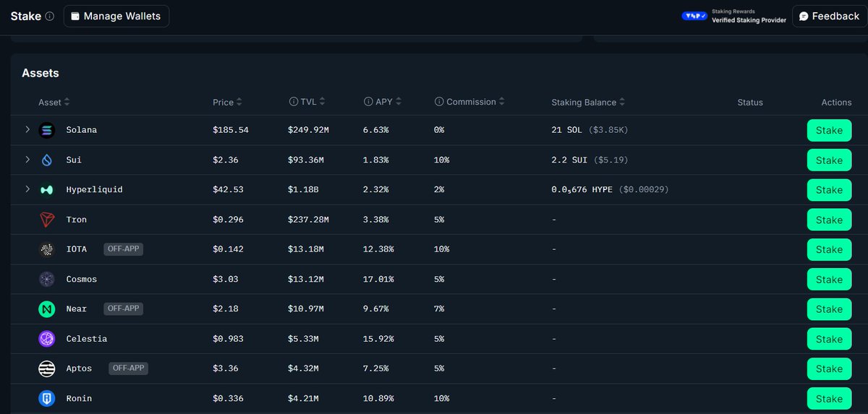The image size is (868, 414).
Task: Click the Hyperliquid asset name
Action: point(94,190)
